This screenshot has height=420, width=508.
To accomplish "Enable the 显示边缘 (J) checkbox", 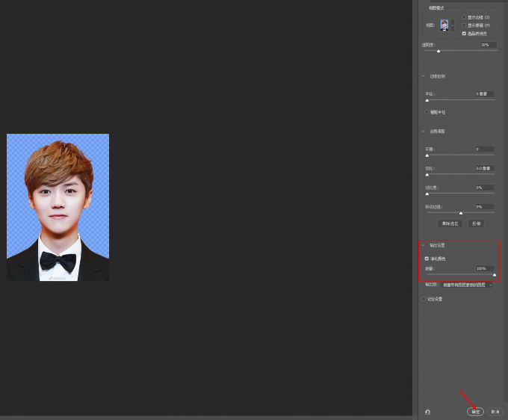I will pyautogui.click(x=464, y=17).
